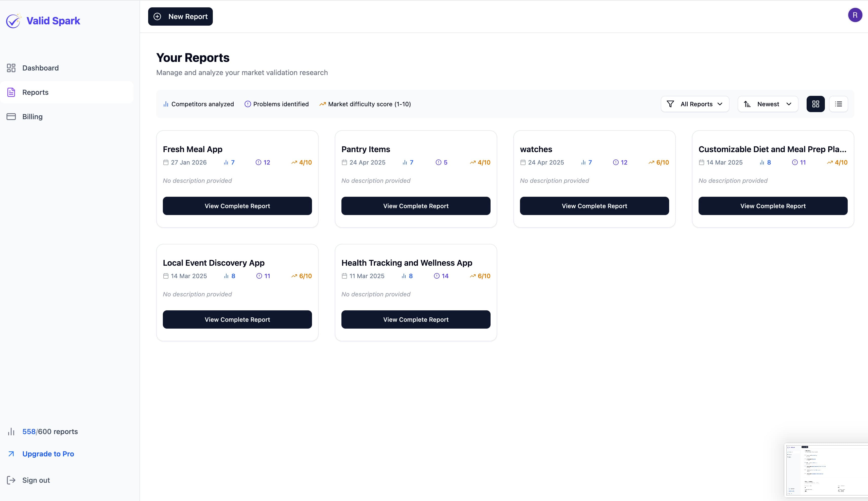View Complete Report for Fresh Meal App
Image resolution: width=868 pixels, height=501 pixels.
(237, 206)
